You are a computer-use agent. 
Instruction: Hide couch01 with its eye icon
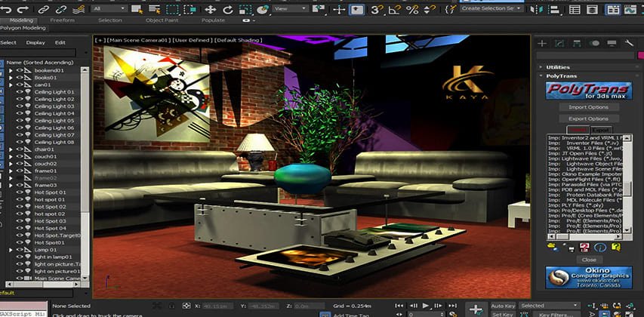tap(20, 156)
